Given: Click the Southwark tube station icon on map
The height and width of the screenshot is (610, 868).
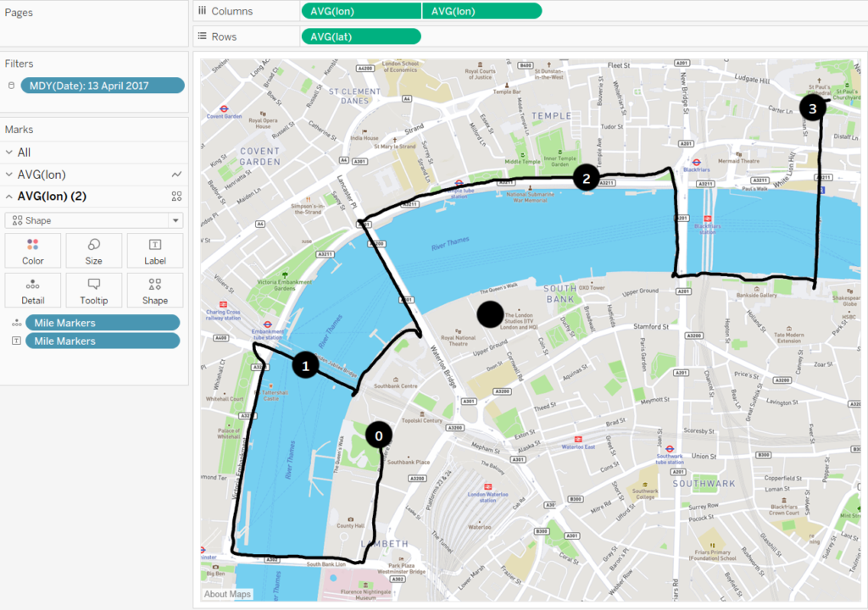Looking at the screenshot, I should [x=670, y=449].
